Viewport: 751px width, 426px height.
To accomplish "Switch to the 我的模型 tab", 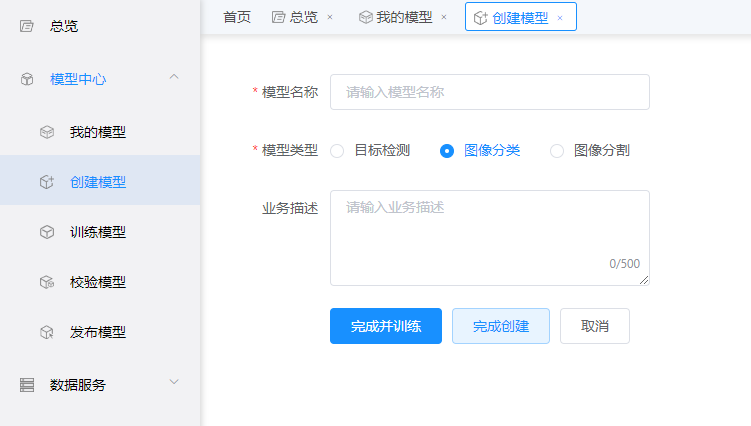I will click(396, 17).
